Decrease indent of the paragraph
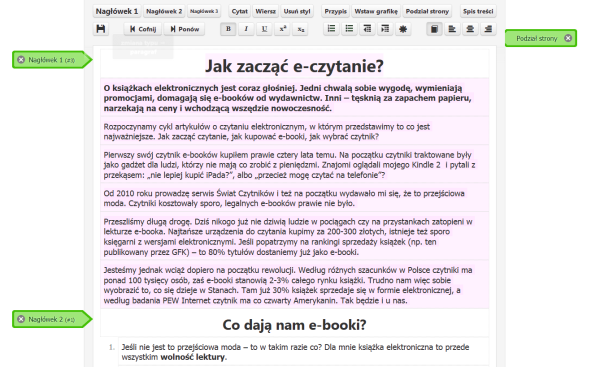Screen dimensions: 600x367 (367, 29)
